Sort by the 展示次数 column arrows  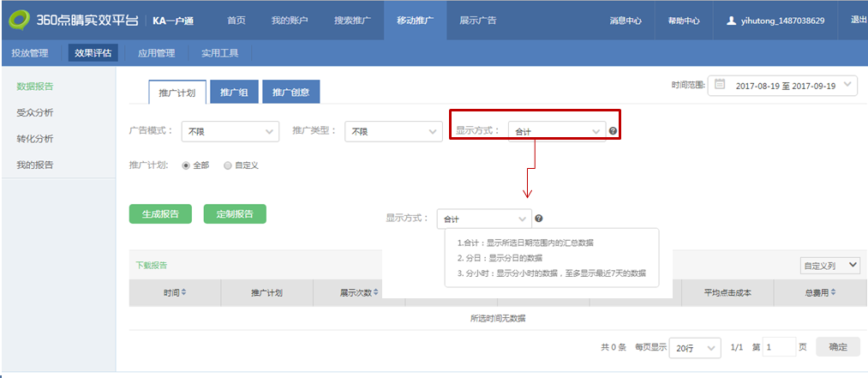click(376, 293)
